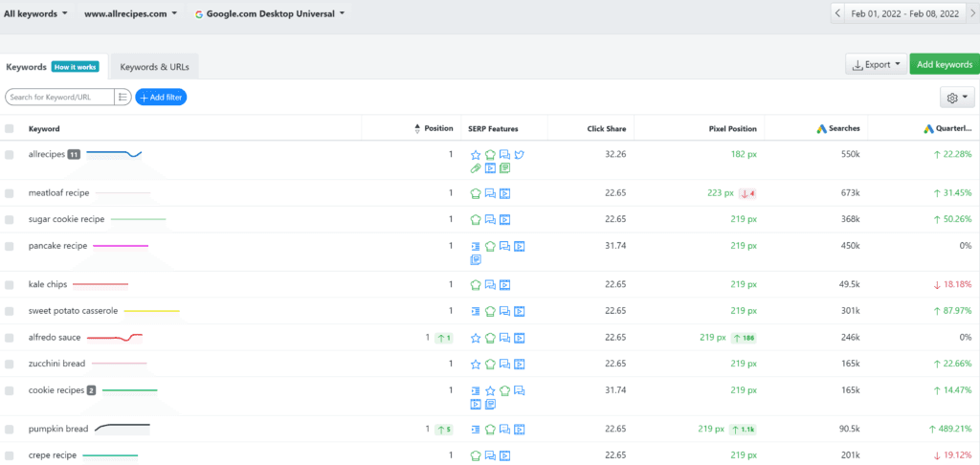Screen dimensions: 980x465
Task: Click the stacked pages icon in pancake recipe row
Action: [476, 259]
